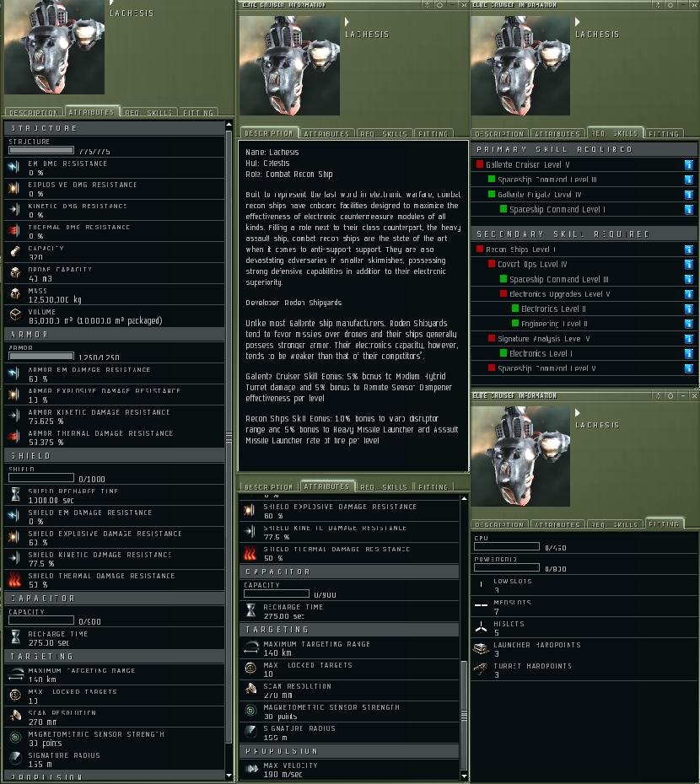Switch to Description tab in left window
The image size is (700, 784).
[34, 112]
